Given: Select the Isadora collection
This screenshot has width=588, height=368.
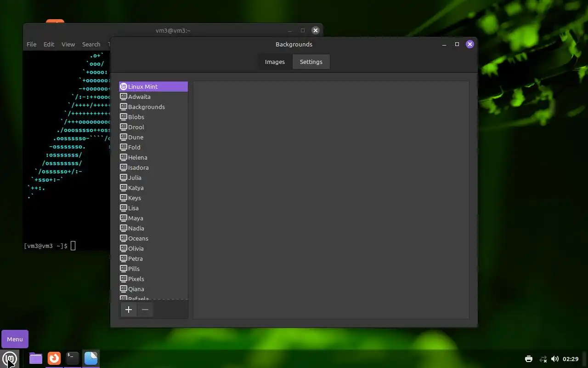Looking at the screenshot, I should [153, 167].
